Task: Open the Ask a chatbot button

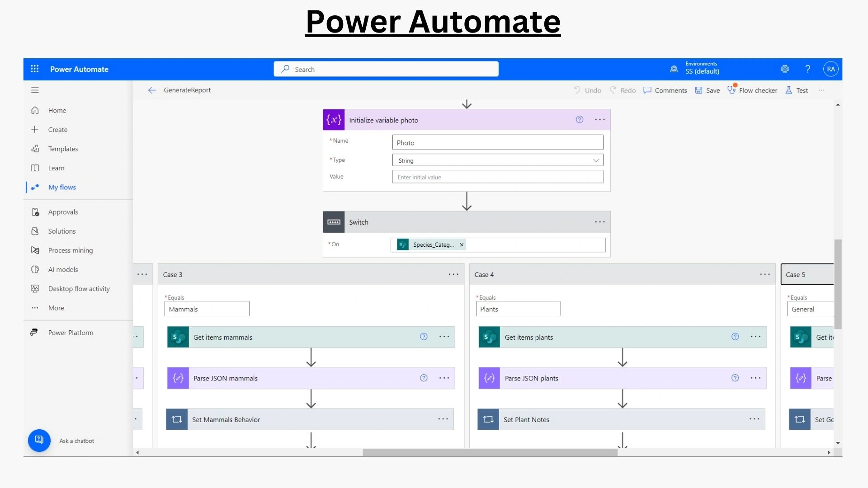Action: tap(39, 441)
